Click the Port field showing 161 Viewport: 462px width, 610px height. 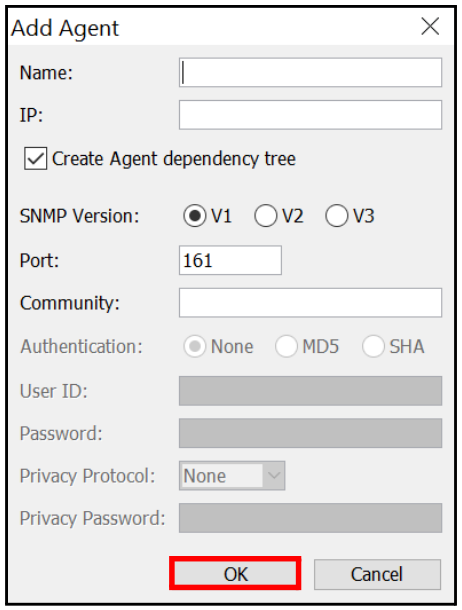tap(230, 260)
